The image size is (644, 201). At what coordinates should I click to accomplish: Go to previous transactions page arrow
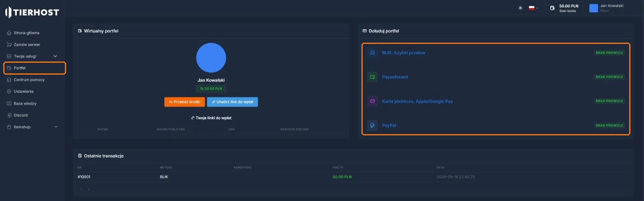[x=81, y=189]
